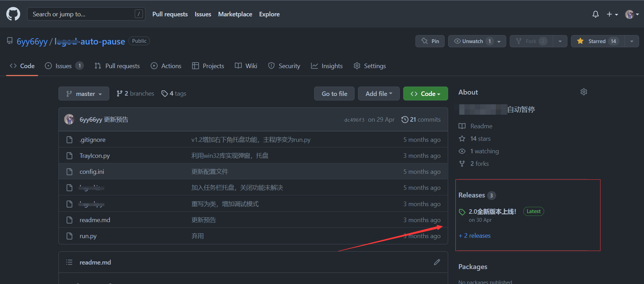
Task: Switch to the repository Pull requests tab
Action: pyautogui.click(x=117, y=66)
